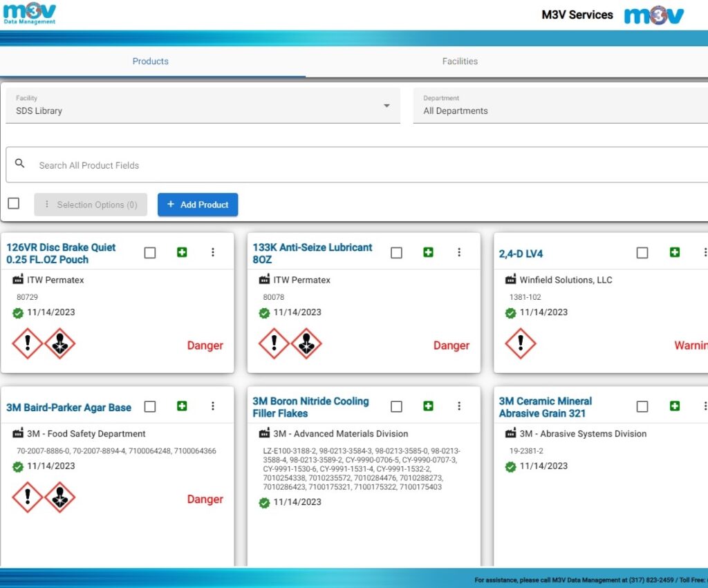This screenshot has width=708, height=588.
Task: Click product number 19-2381-2
Action: [526, 451]
